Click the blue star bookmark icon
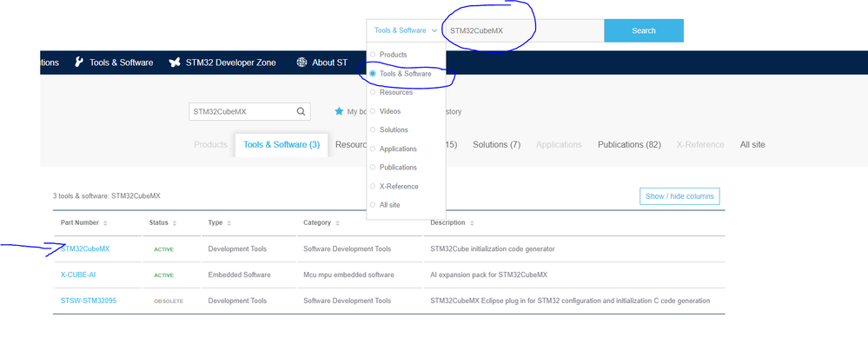The height and width of the screenshot is (357, 868). pyautogui.click(x=339, y=111)
